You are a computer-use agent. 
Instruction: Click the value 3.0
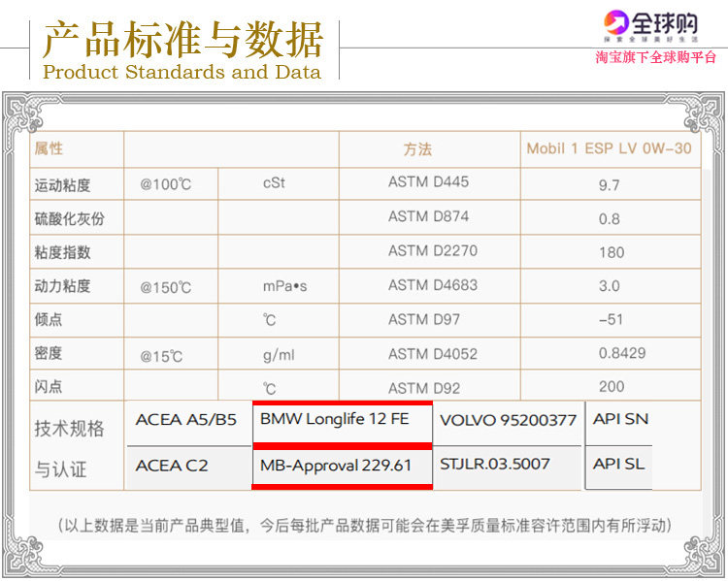(x=609, y=286)
